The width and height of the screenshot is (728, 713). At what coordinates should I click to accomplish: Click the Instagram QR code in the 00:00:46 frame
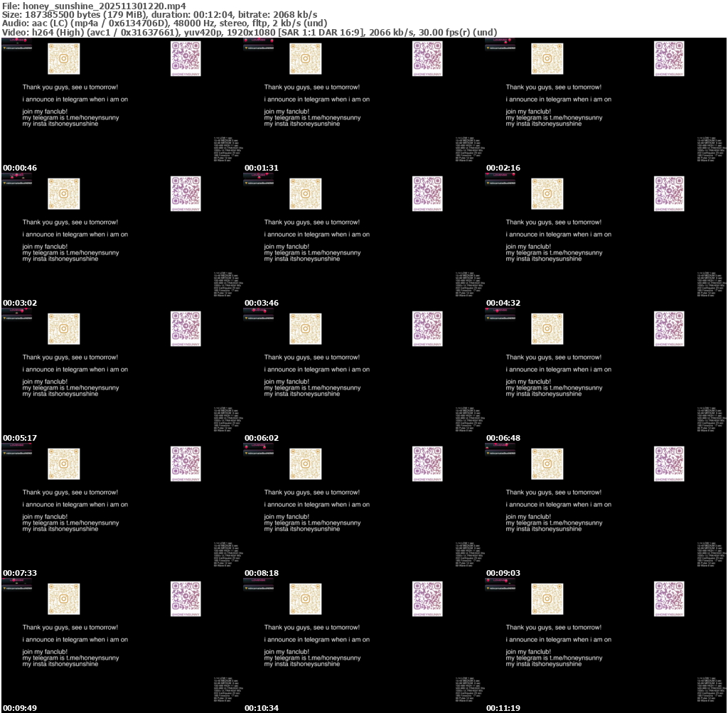[63, 58]
